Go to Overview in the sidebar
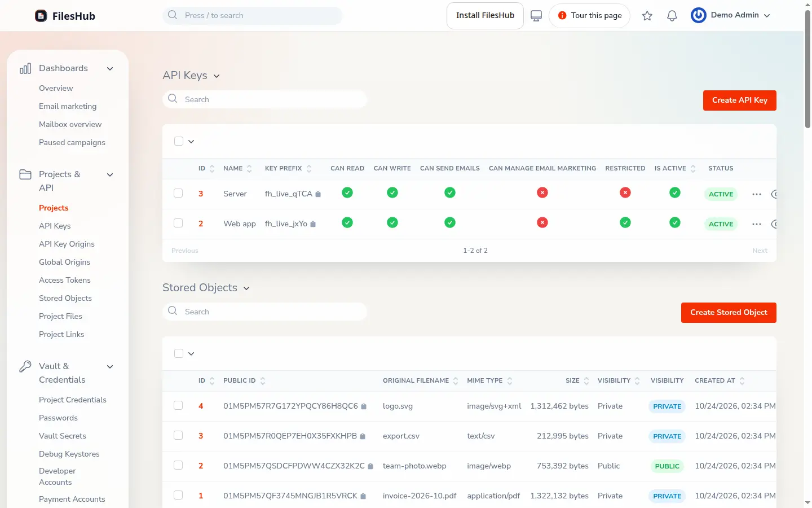The image size is (812, 508). coord(56,88)
